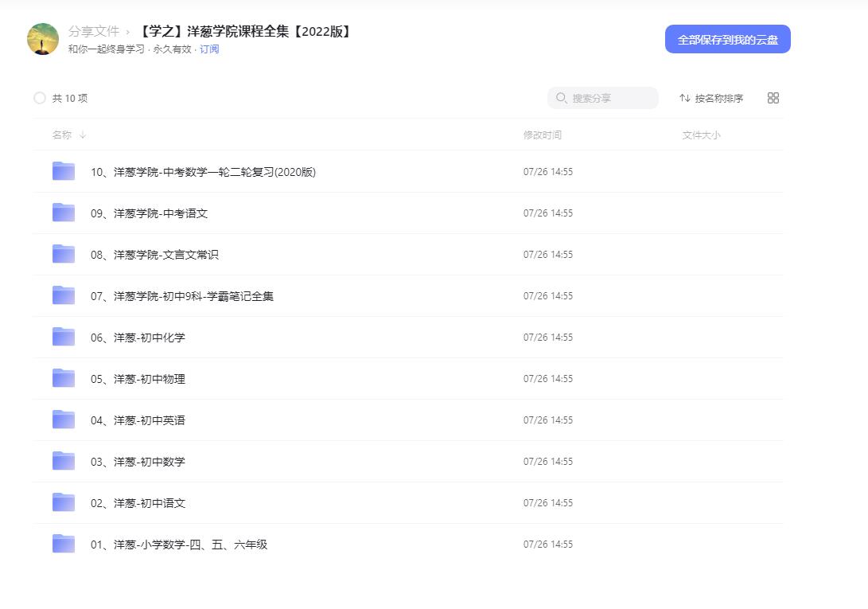Screen dimensions: 868x609
Task: Select the 共10项 select-all circle
Action: click(x=40, y=98)
